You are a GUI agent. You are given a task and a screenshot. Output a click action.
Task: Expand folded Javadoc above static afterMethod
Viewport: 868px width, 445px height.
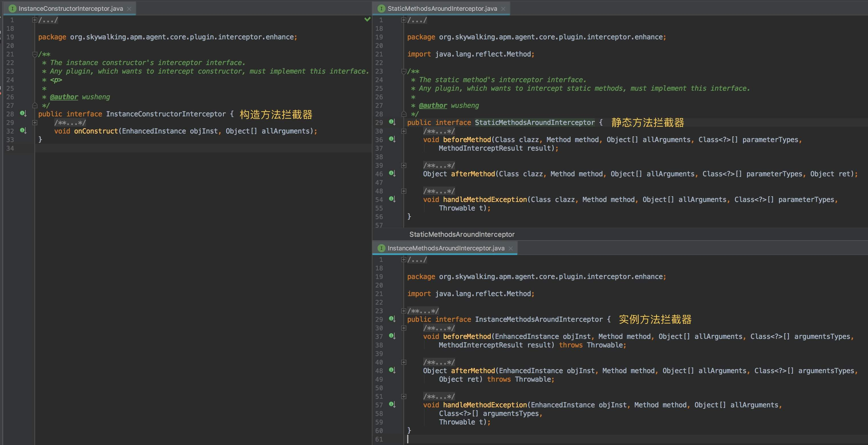coord(404,166)
